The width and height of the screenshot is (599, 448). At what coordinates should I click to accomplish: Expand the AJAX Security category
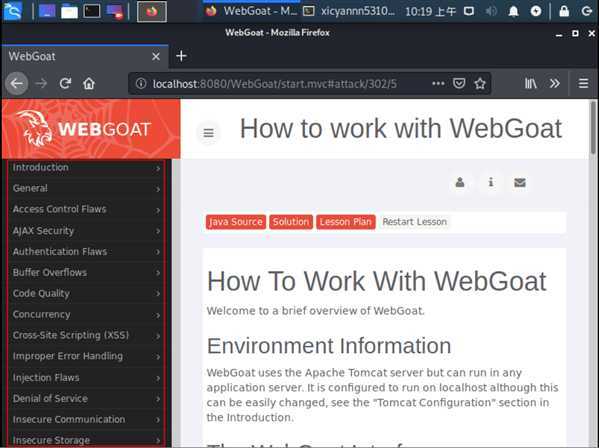coord(87,231)
